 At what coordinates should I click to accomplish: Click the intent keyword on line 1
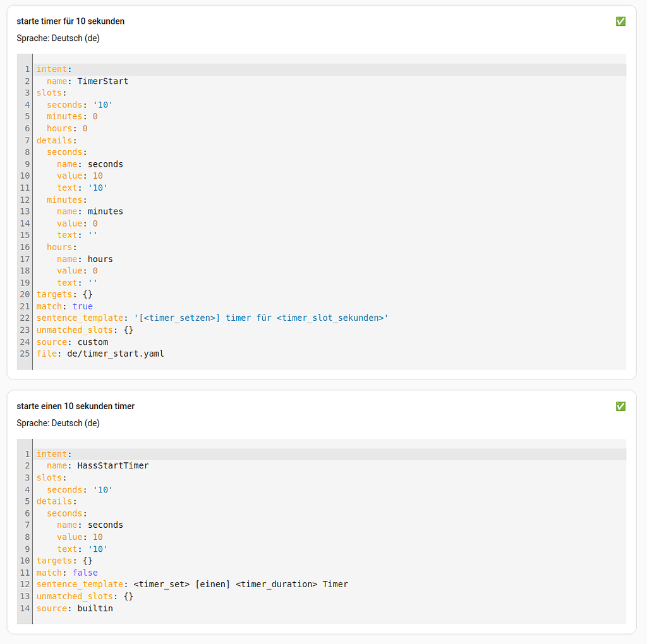51,69
